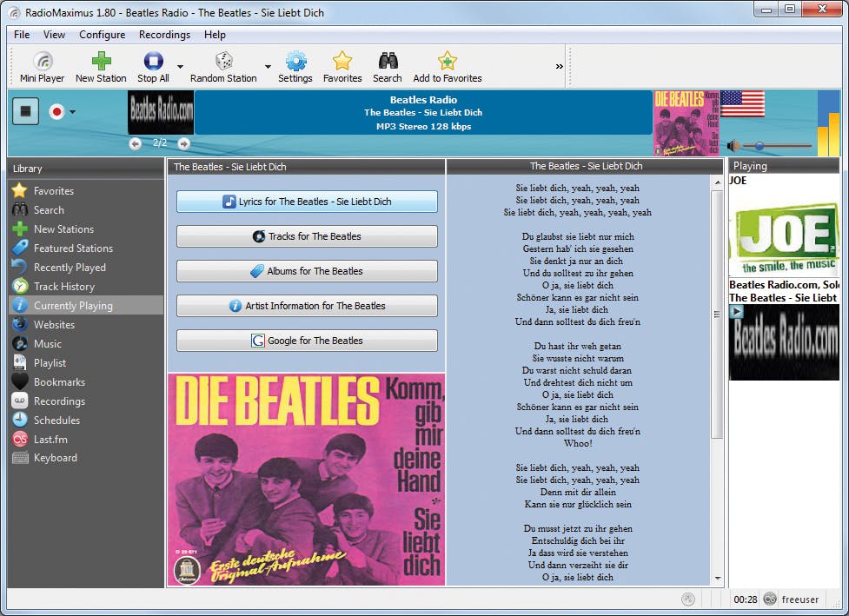Viewport: 849px width, 616px height.
Task: Mute audio via the speaker icon
Action: click(x=733, y=146)
